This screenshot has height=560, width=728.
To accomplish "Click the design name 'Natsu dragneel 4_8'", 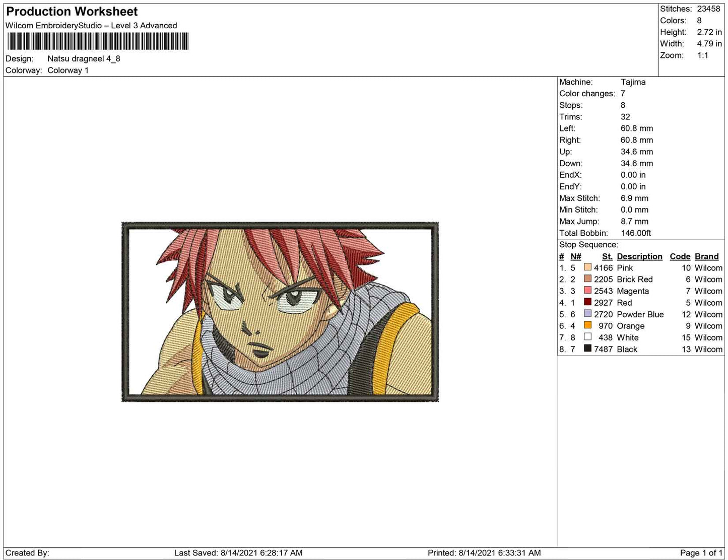I will pos(84,58).
